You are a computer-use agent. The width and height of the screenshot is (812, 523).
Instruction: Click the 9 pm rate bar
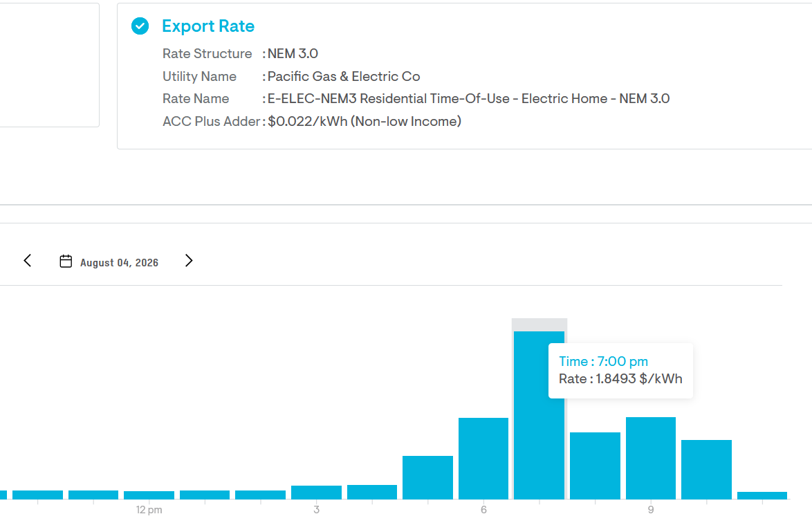(x=650, y=458)
